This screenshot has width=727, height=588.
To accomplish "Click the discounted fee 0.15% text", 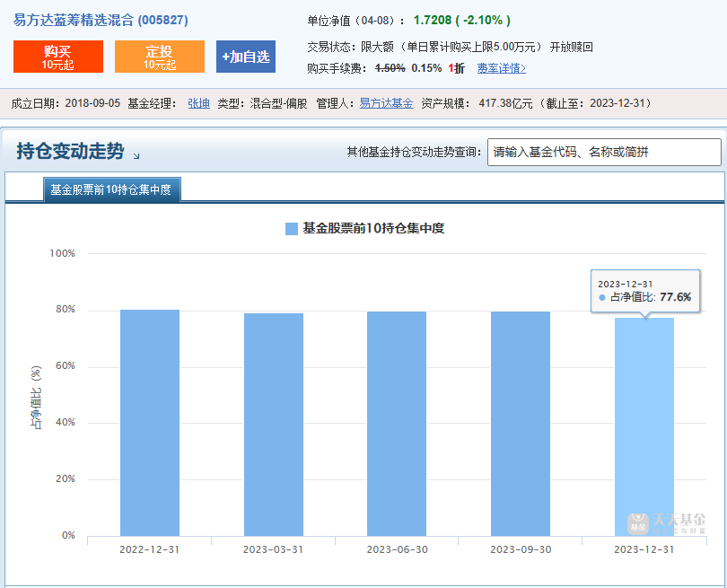I will coord(426,68).
